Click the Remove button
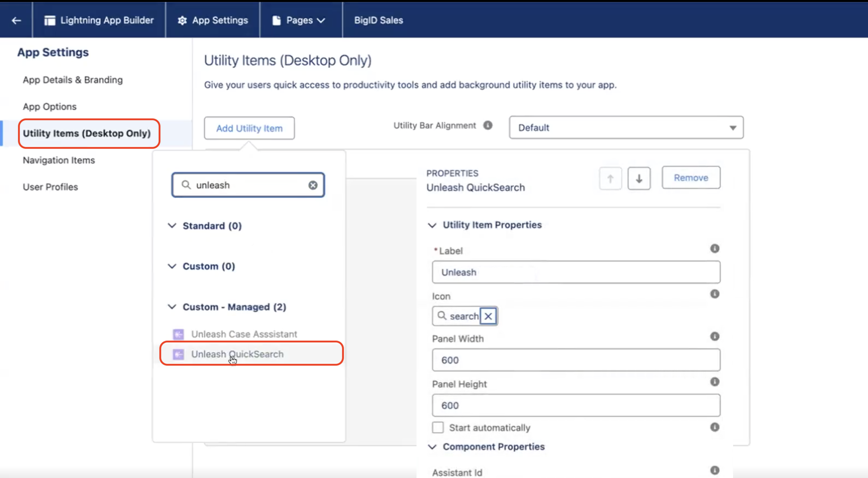The height and width of the screenshot is (478, 868). (x=691, y=178)
